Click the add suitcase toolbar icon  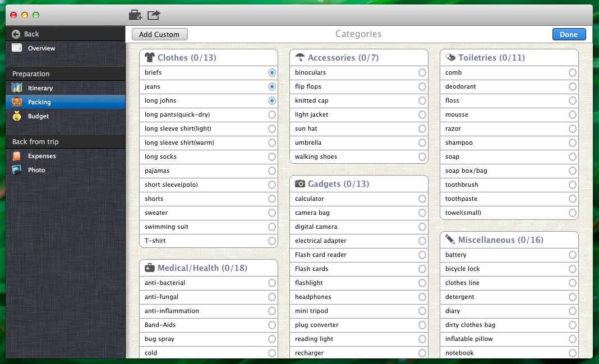(135, 15)
